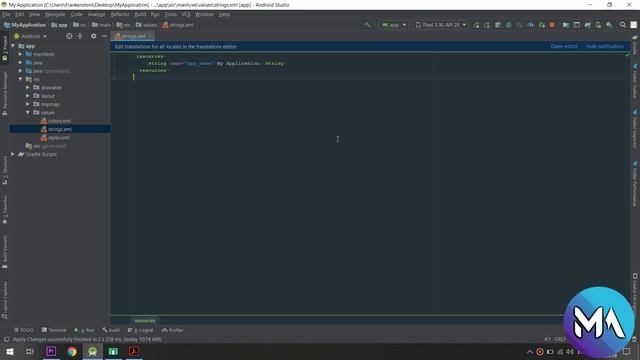
Task: Click the Profile app gauge icon
Action: pos(530,25)
